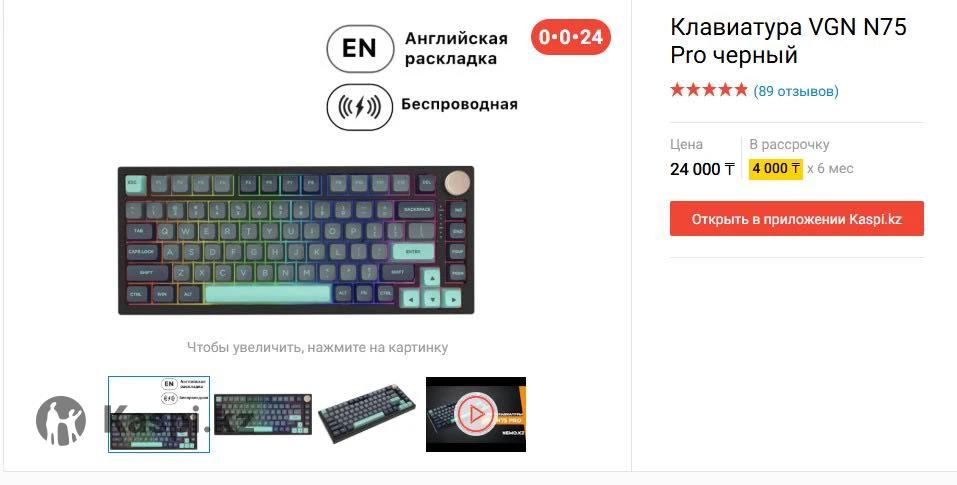This screenshot has height=485, width=957.
Task: Select the first thumbnail with EN badges
Action: coord(159,414)
